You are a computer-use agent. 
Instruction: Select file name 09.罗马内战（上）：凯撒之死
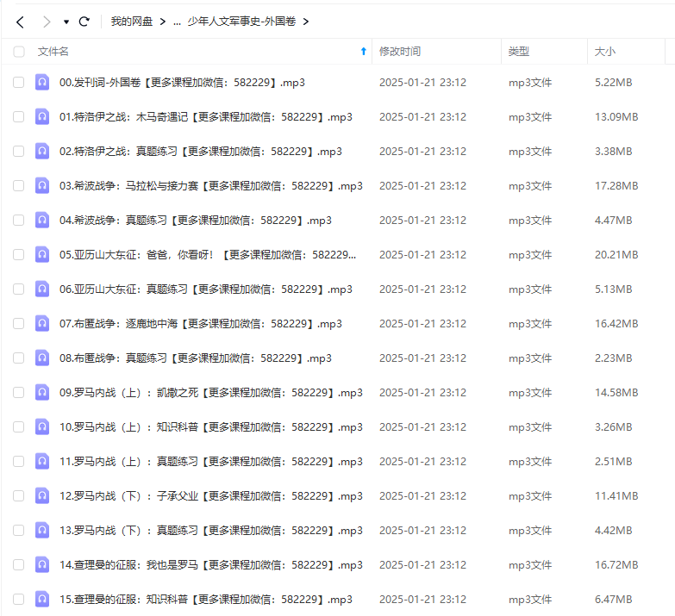click(211, 392)
